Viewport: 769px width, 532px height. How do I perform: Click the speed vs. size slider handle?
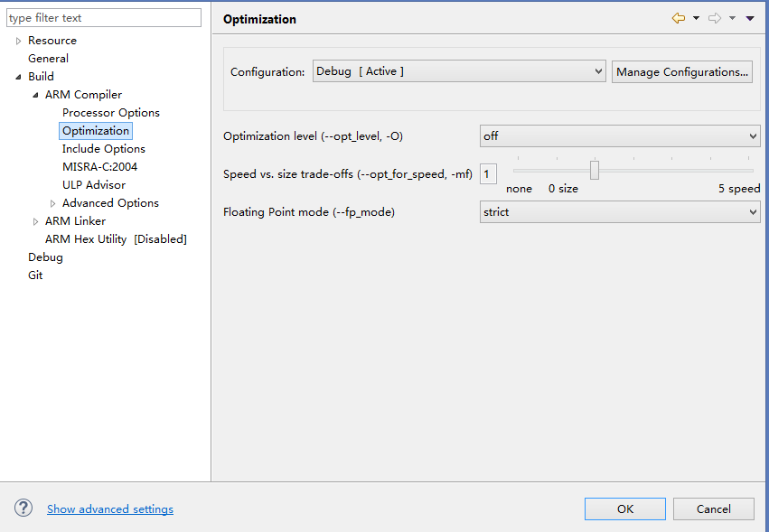[595, 170]
